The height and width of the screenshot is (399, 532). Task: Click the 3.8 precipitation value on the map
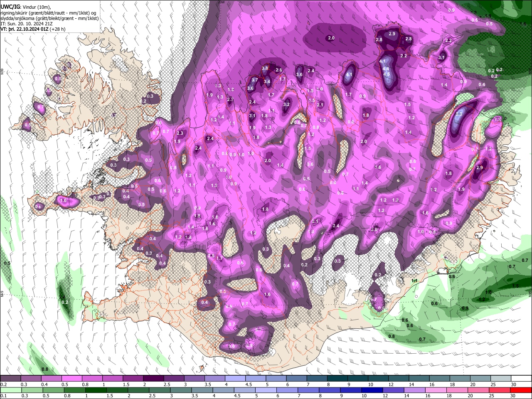coord(265,68)
